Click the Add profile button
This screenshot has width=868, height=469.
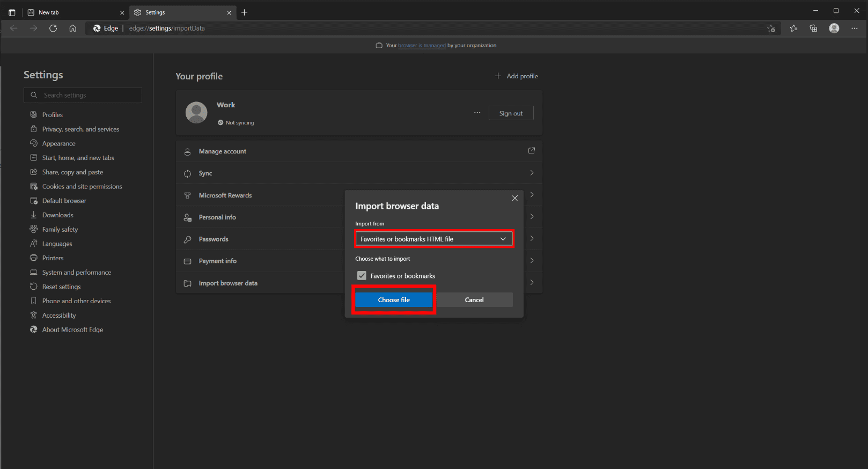[x=516, y=76]
